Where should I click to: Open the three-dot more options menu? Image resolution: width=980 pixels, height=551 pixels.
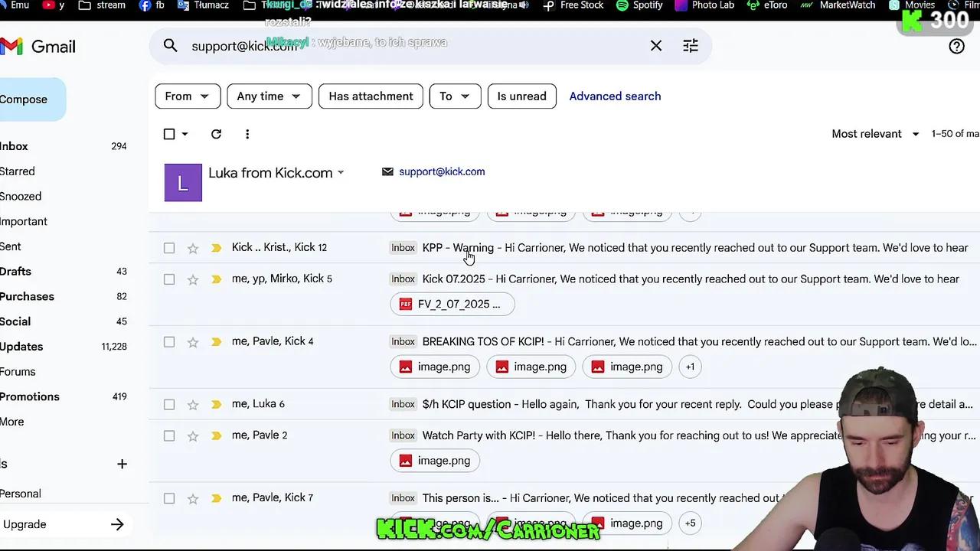pyautogui.click(x=247, y=134)
